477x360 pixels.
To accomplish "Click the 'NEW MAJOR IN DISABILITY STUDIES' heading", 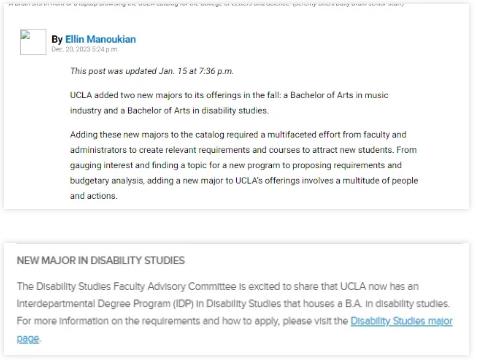I will tap(101, 260).
